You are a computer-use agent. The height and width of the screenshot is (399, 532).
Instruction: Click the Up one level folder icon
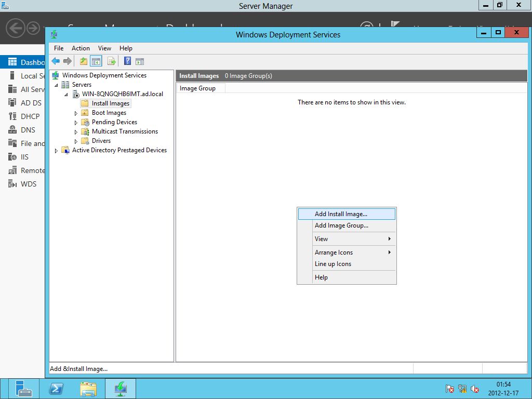tap(84, 61)
